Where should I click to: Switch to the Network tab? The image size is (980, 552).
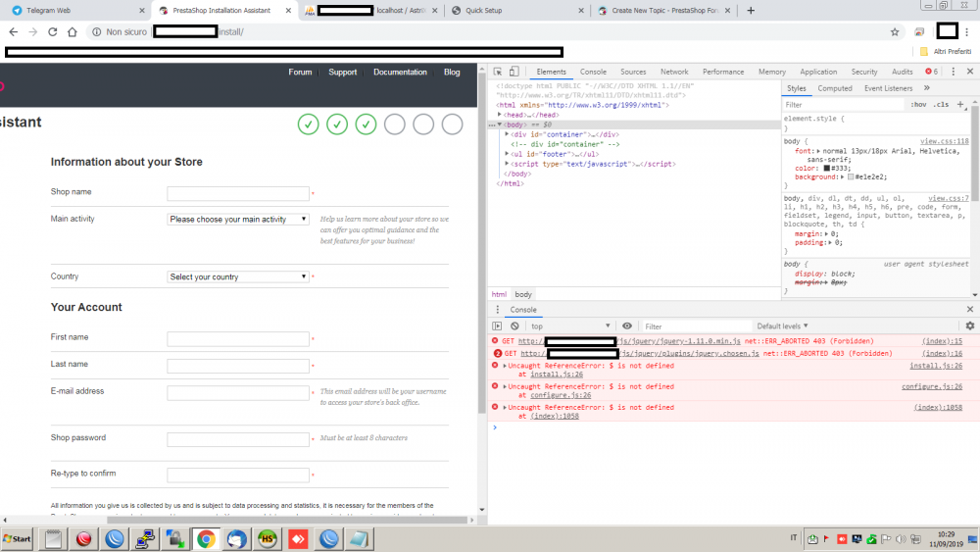coord(674,72)
